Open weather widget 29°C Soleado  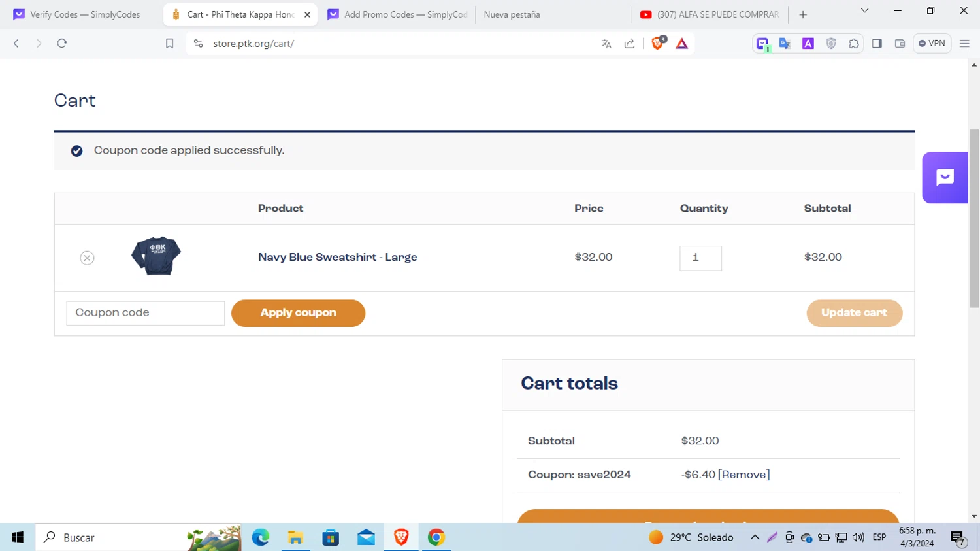pyautogui.click(x=691, y=537)
